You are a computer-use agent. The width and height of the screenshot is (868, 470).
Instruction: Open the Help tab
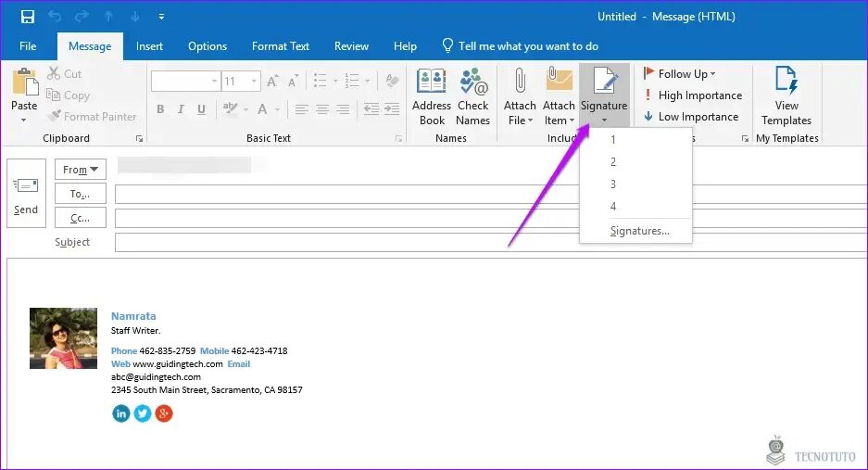[x=405, y=46]
